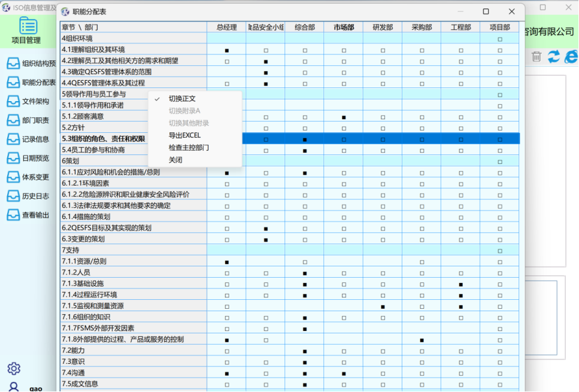Viewport: 579px width, 392px height.
Task: Open the settings gear at bottom left
Action: click(x=14, y=369)
